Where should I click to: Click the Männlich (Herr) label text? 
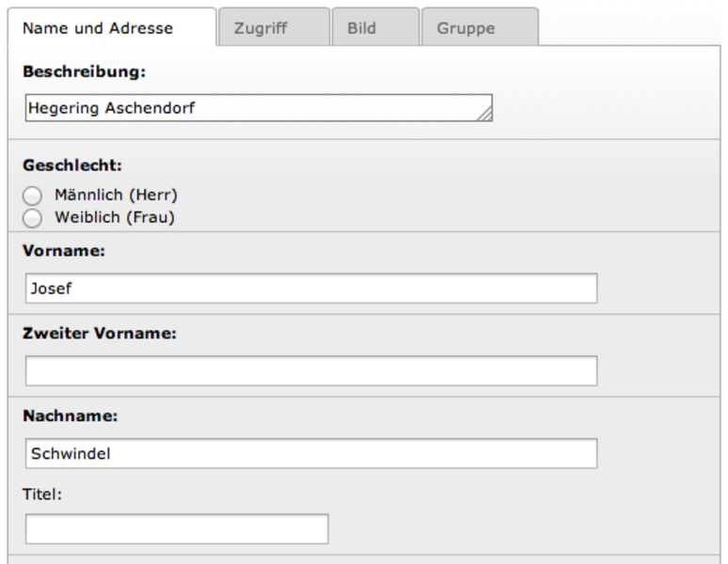[x=116, y=195]
